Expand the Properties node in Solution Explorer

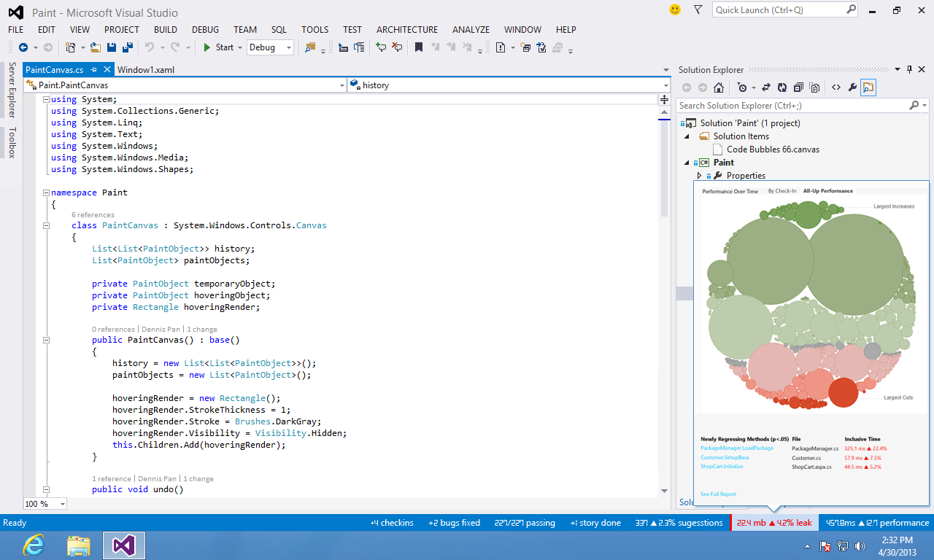699,176
